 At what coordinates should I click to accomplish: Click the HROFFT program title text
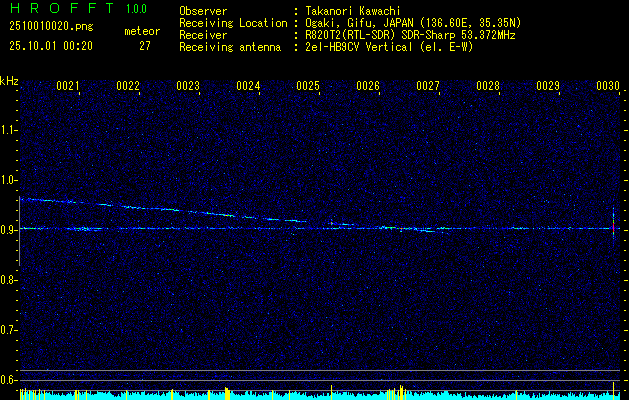[63, 8]
